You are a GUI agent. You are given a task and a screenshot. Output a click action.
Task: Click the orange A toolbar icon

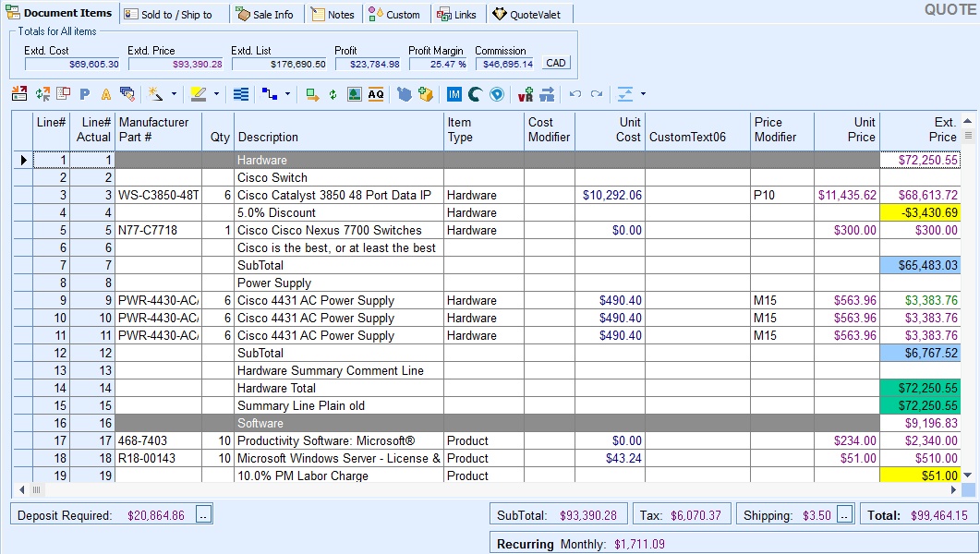click(x=106, y=94)
